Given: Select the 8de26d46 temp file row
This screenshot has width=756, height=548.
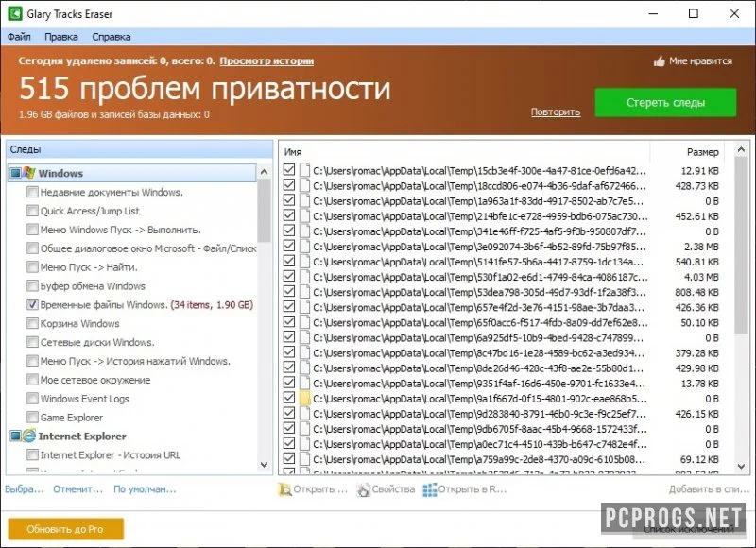Looking at the screenshot, I should pos(502,368).
